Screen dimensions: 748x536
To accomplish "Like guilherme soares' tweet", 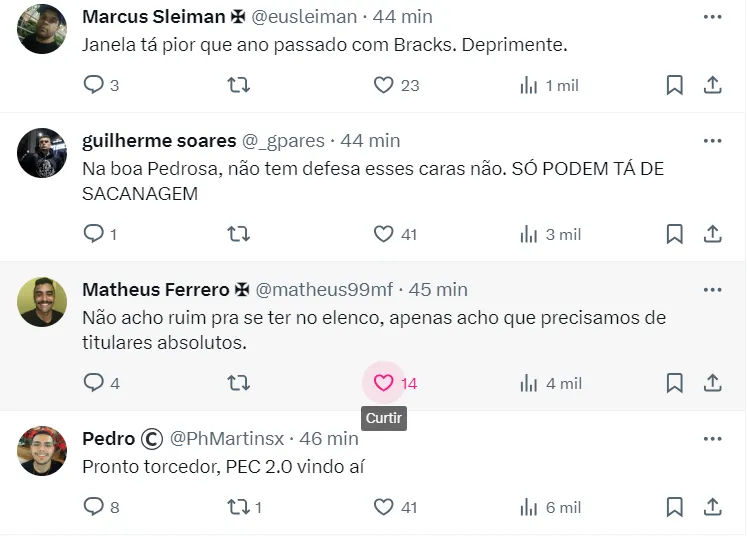I will point(384,234).
